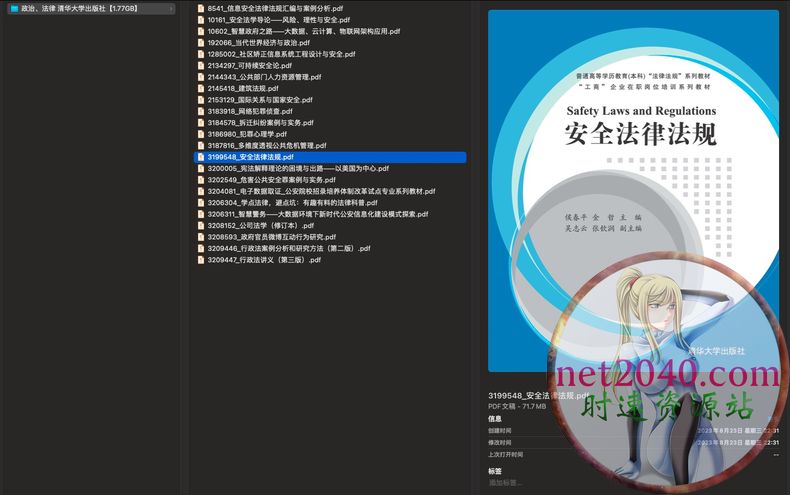
Task: Select 3202549_危害公共安全罪案例与实务.pdf
Action: click(x=271, y=180)
